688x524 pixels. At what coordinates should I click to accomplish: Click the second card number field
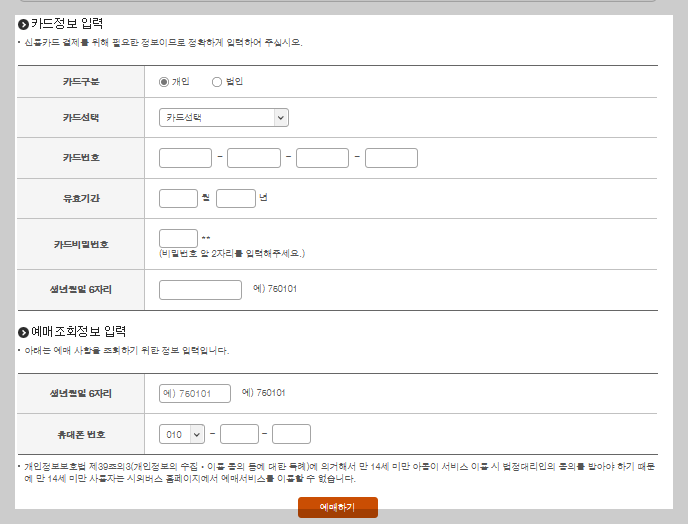pos(254,158)
